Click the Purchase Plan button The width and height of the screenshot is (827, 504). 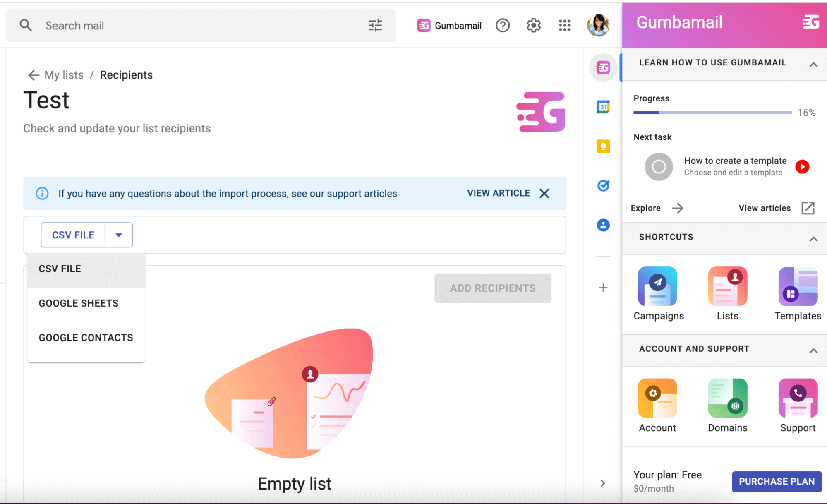(777, 481)
